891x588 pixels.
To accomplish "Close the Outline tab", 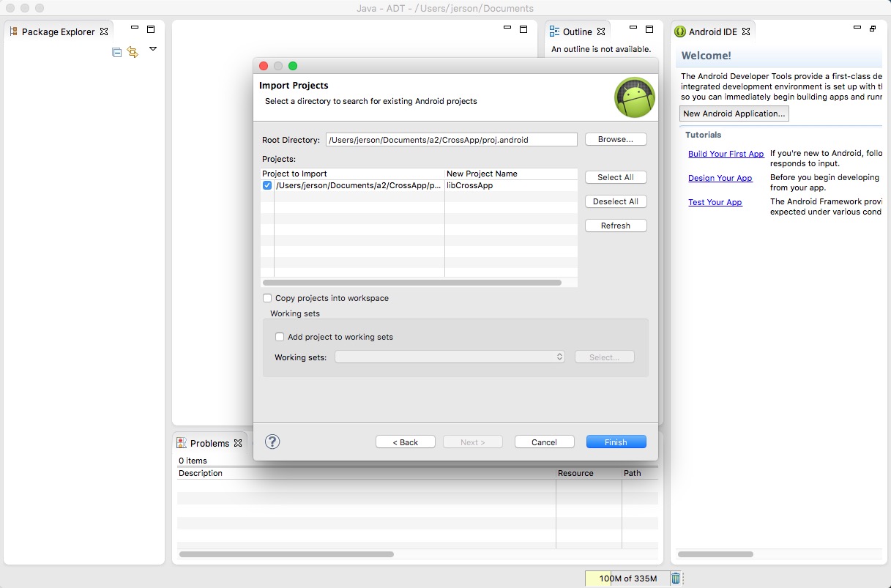I will tap(601, 31).
